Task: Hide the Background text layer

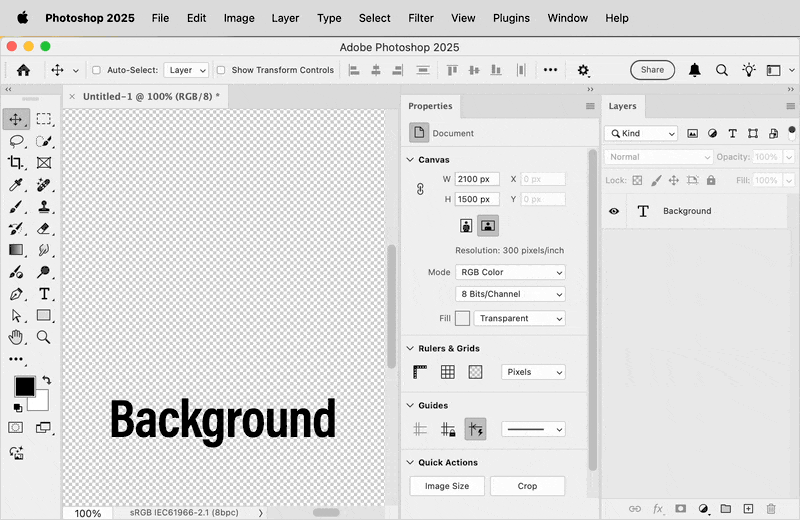Action: tap(614, 211)
